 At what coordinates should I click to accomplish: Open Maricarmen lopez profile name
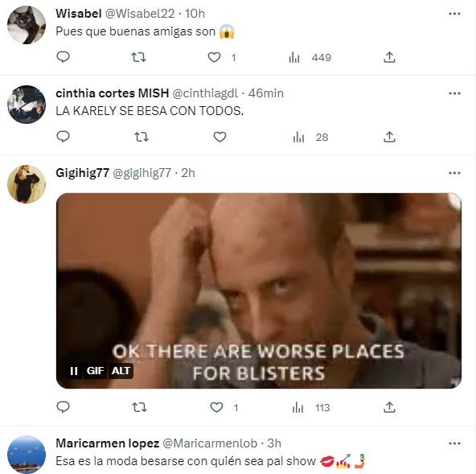(108, 443)
